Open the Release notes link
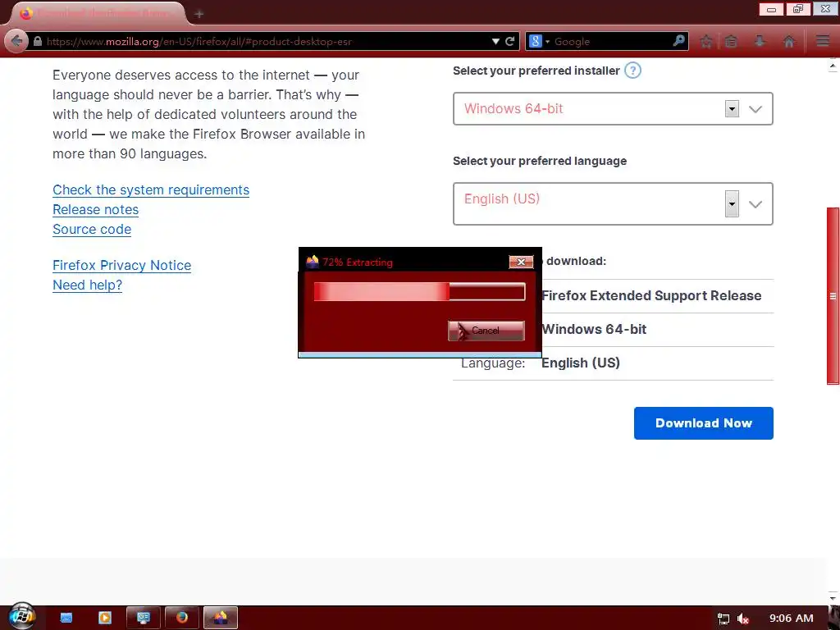Viewport: 840px width, 630px height. pyautogui.click(x=95, y=209)
